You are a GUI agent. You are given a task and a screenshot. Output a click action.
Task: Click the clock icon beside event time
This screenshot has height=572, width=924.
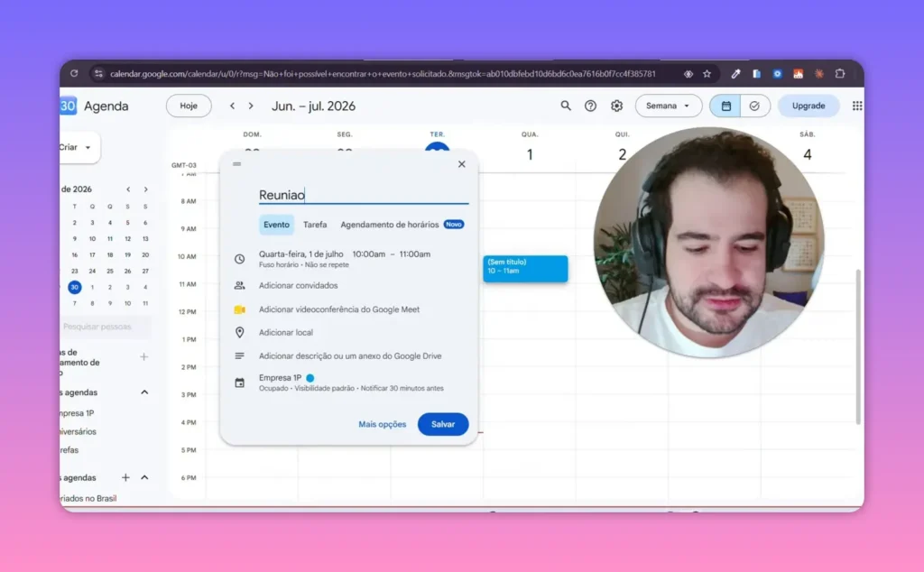tap(239, 259)
